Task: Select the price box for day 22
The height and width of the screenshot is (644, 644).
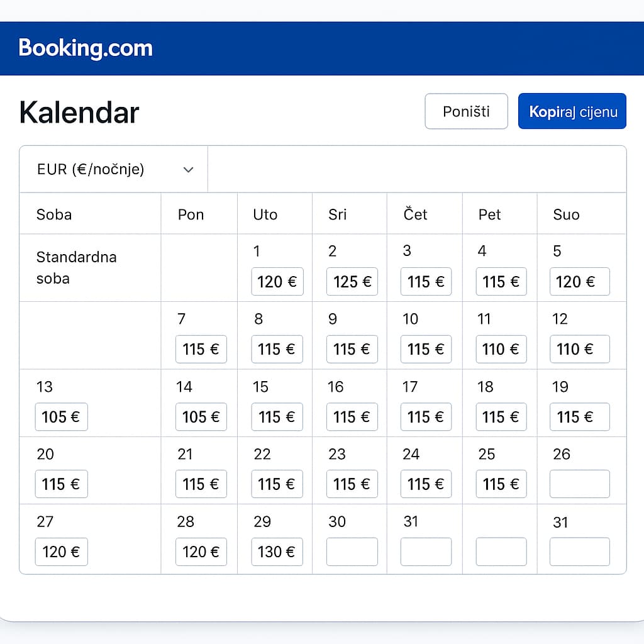Action: [277, 484]
